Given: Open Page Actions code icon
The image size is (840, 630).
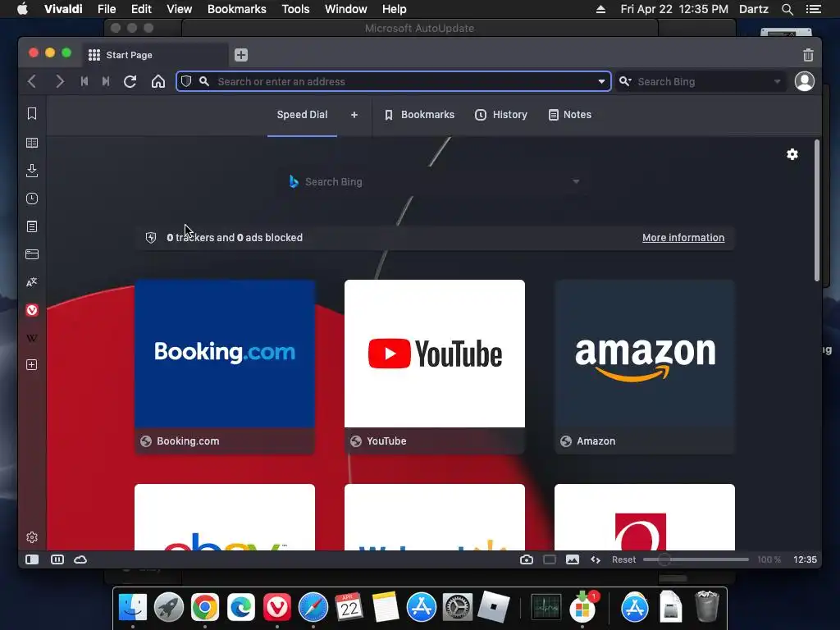Looking at the screenshot, I should point(596,559).
